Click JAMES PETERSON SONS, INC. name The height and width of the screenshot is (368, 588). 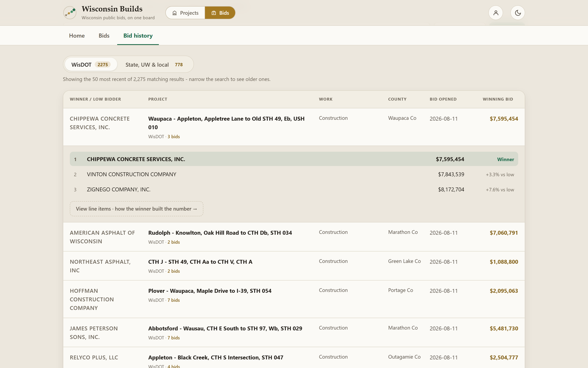point(94,333)
